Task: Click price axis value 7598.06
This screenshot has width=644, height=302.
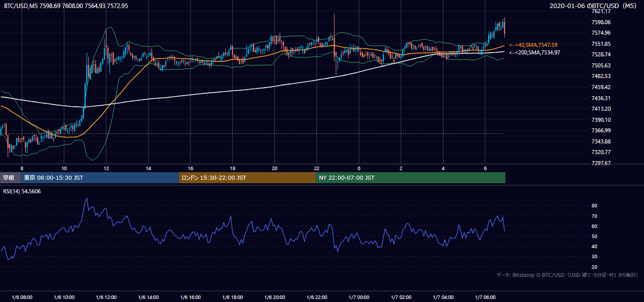Action: pyautogui.click(x=601, y=22)
